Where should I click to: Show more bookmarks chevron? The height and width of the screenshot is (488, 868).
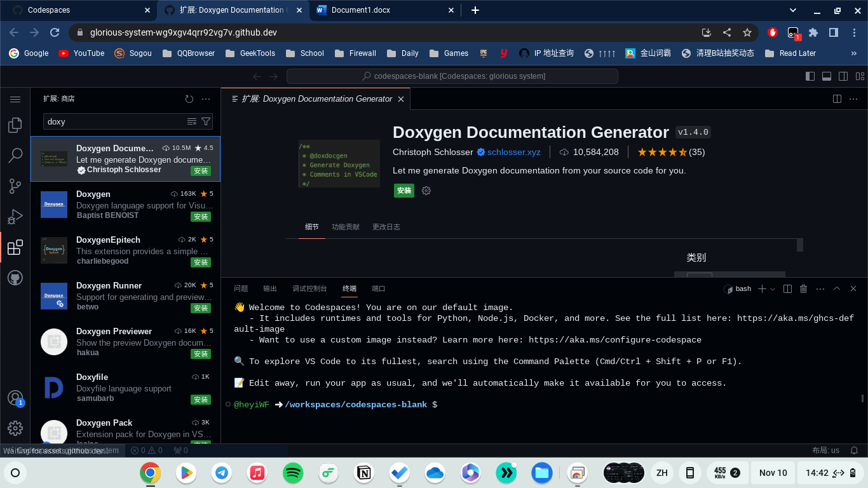[x=853, y=53]
